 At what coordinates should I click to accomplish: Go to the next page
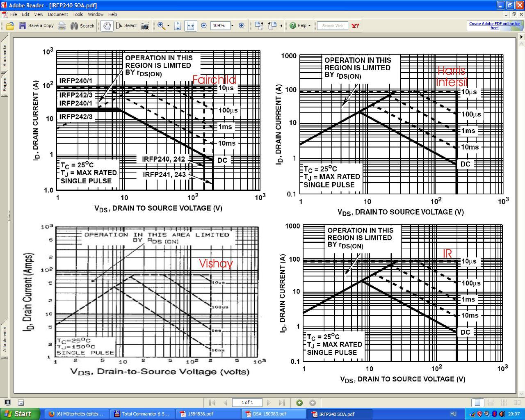[x=269, y=403]
